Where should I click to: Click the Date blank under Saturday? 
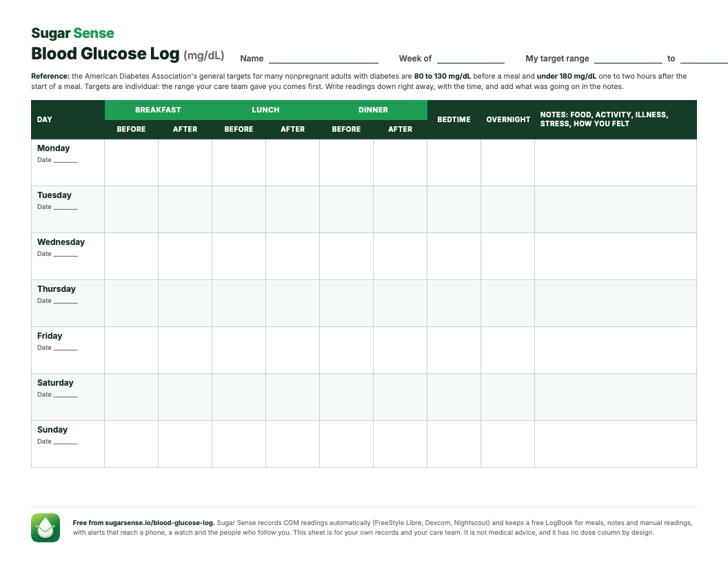click(x=65, y=396)
